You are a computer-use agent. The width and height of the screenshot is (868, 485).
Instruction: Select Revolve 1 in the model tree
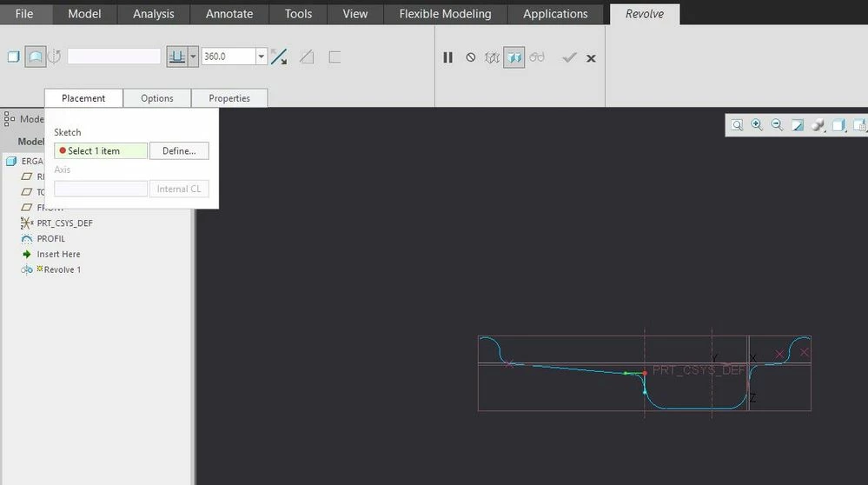(x=62, y=269)
